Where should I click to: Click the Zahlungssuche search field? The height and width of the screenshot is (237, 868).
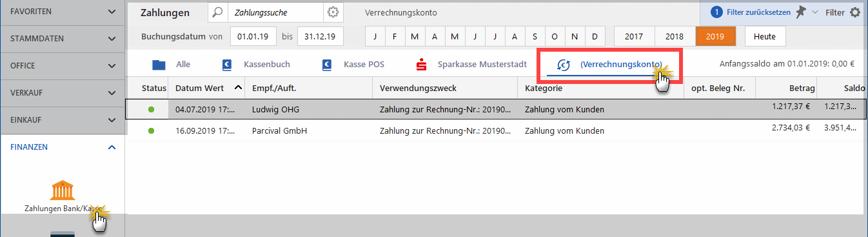pyautogui.click(x=276, y=12)
